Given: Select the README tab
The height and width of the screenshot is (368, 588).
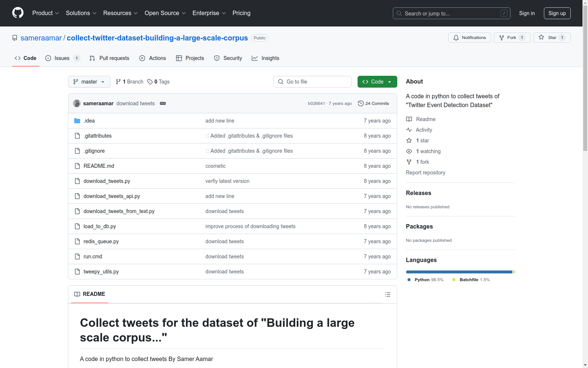Looking at the screenshot, I should (90, 294).
